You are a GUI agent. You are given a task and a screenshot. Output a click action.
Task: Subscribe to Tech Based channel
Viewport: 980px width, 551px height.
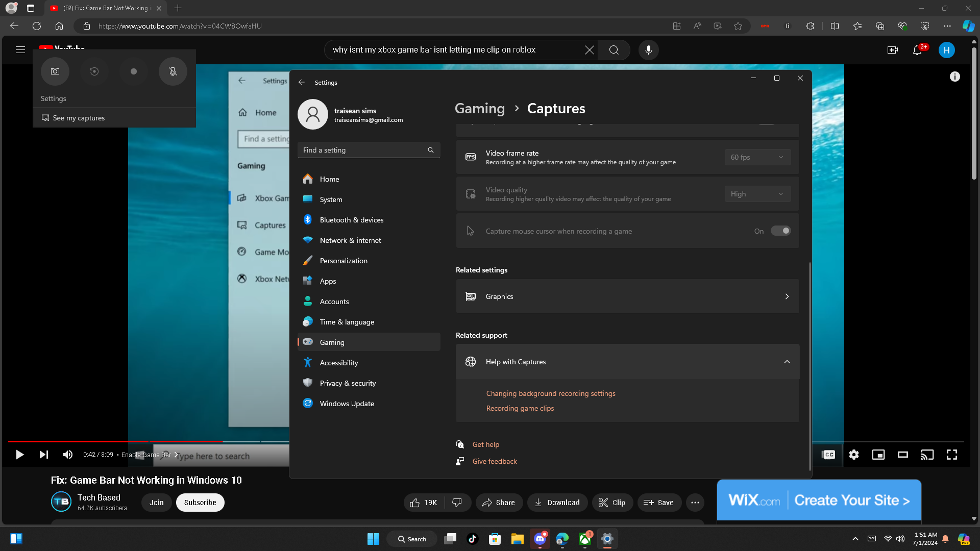coord(200,503)
